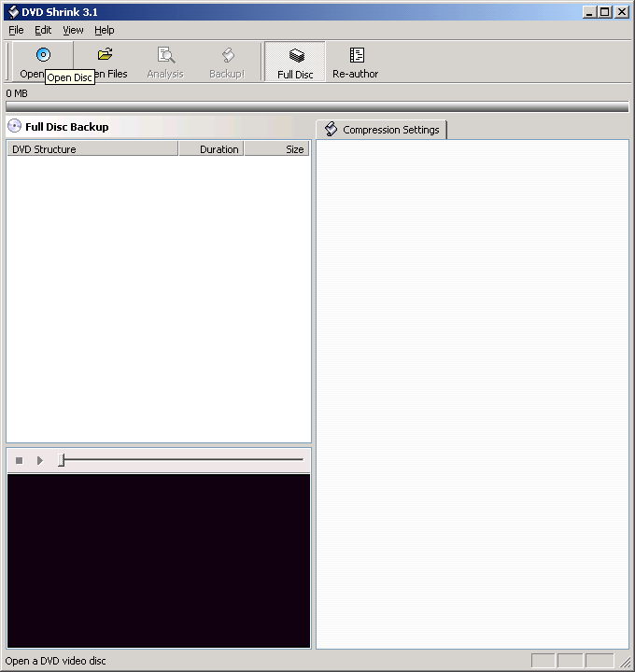
Task: Click the Open Files folder icon
Action: [x=105, y=55]
